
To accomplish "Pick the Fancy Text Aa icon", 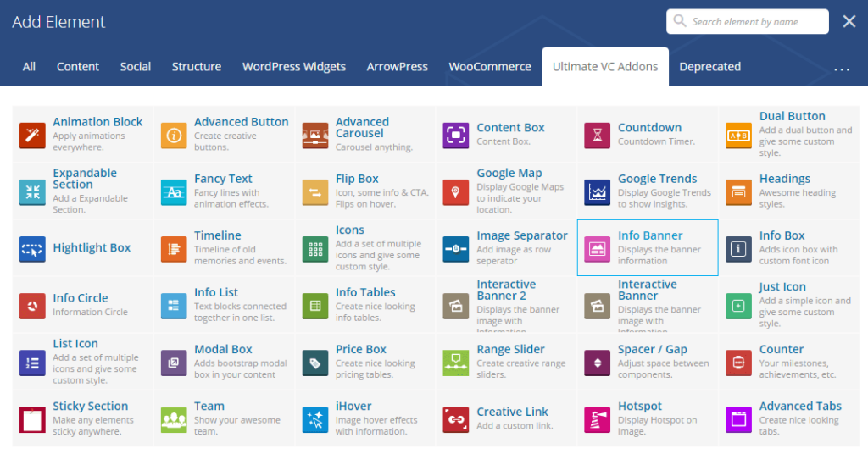I will click(x=174, y=192).
